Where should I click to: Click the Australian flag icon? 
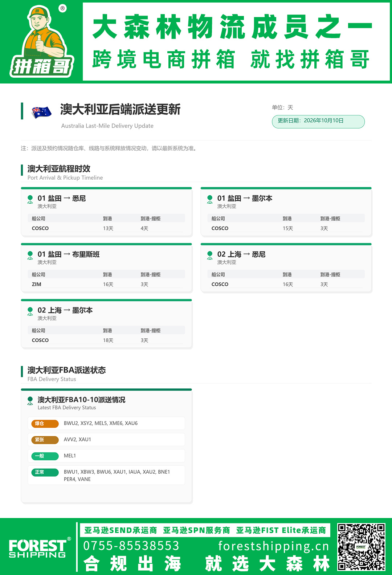click(x=41, y=112)
